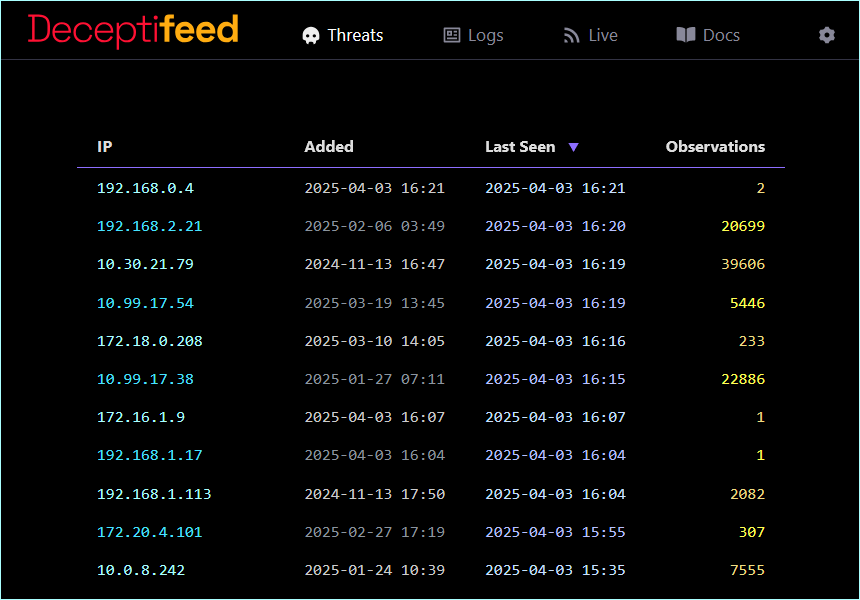Viewport: 860px width, 600px height.
Task: Sort table by Added column header
Action: (329, 147)
